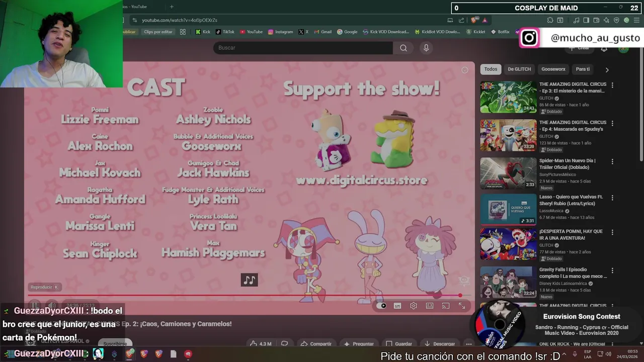Viewport: 644px width, 362px height.
Task: Open the YouTube bookmark
Action: (x=251, y=32)
